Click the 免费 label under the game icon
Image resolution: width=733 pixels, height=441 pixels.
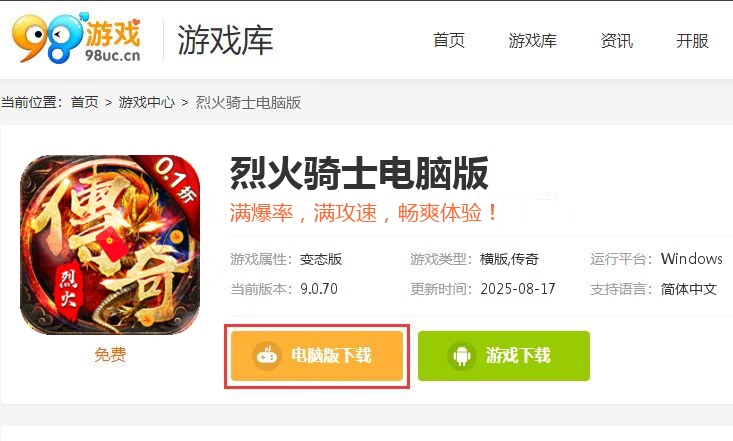110,354
